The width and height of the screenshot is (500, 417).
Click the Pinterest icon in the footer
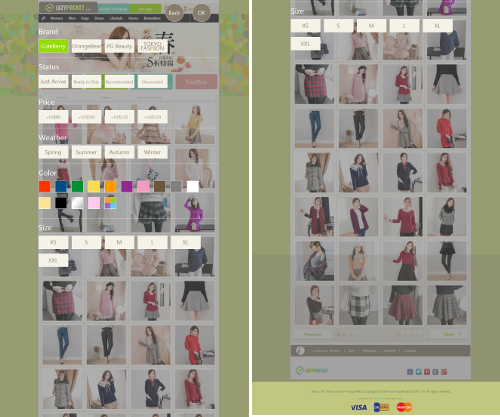427,372
